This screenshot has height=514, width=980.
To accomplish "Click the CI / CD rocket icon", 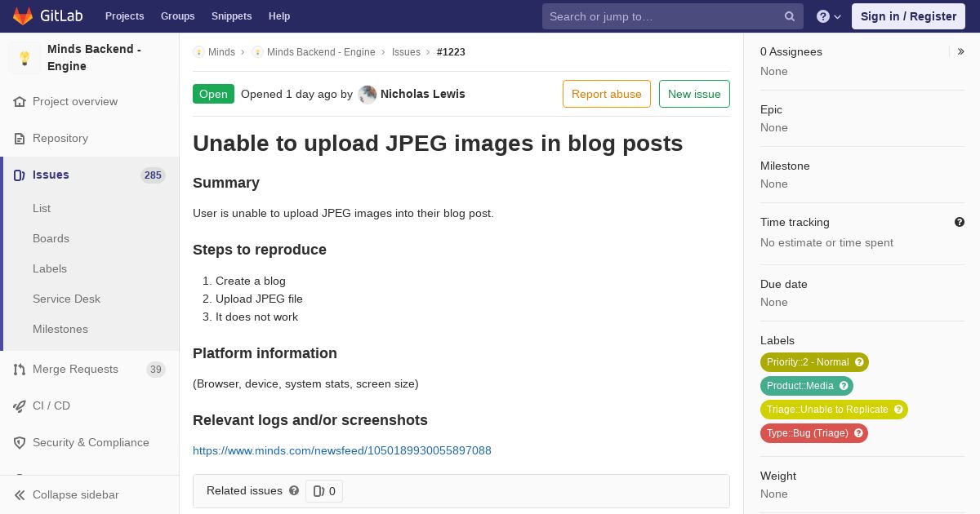I will coord(20,406).
